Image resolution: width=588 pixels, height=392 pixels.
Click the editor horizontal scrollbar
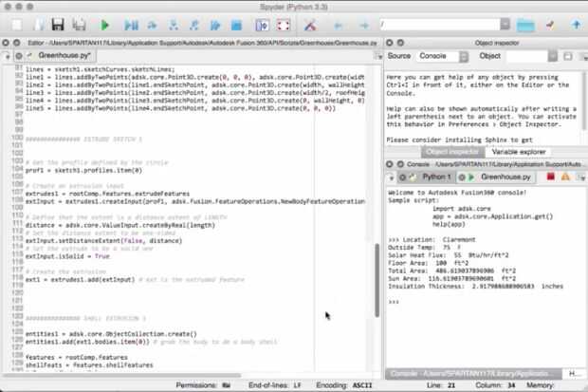point(121,375)
